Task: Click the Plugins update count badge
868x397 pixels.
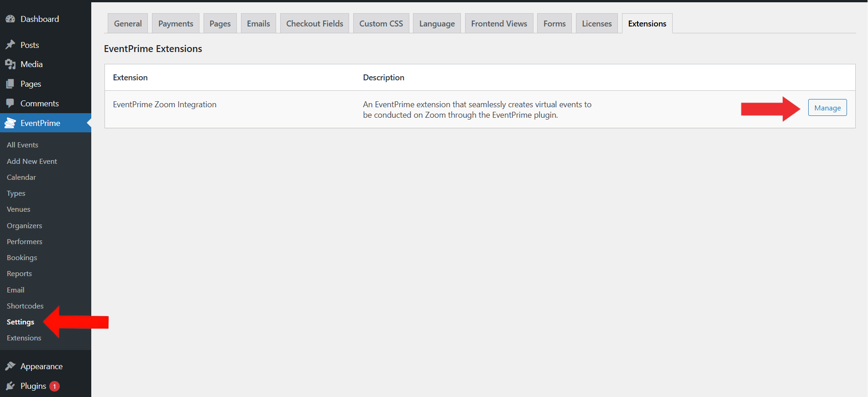Action: pyautogui.click(x=54, y=387)
